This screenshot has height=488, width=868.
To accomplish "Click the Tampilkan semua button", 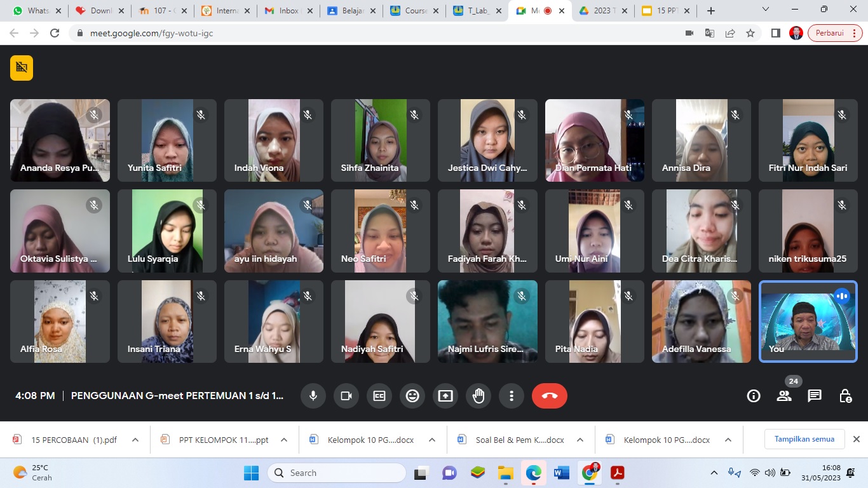I will pos(804,439).
